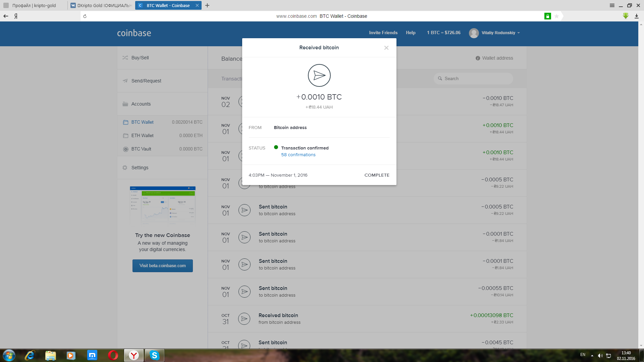The image size is (644, 362).
Task: Open the Invite Friends menu item
Action: (383, 33)
